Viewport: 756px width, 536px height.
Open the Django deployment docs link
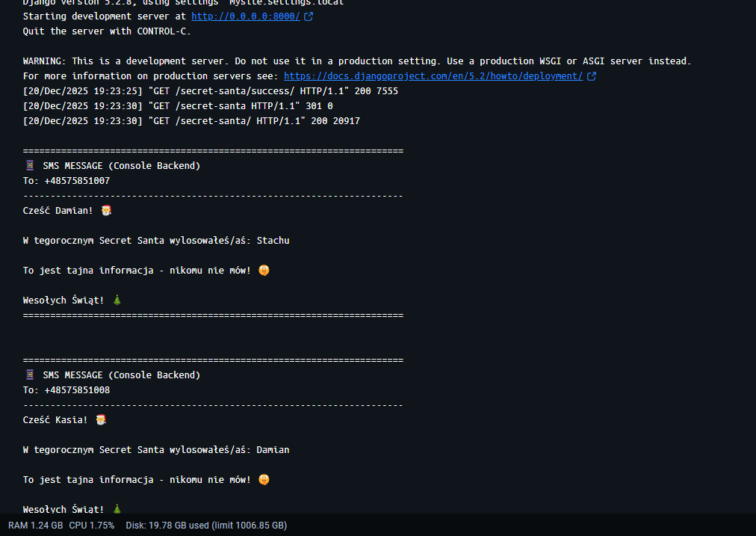tap(433, 76)
